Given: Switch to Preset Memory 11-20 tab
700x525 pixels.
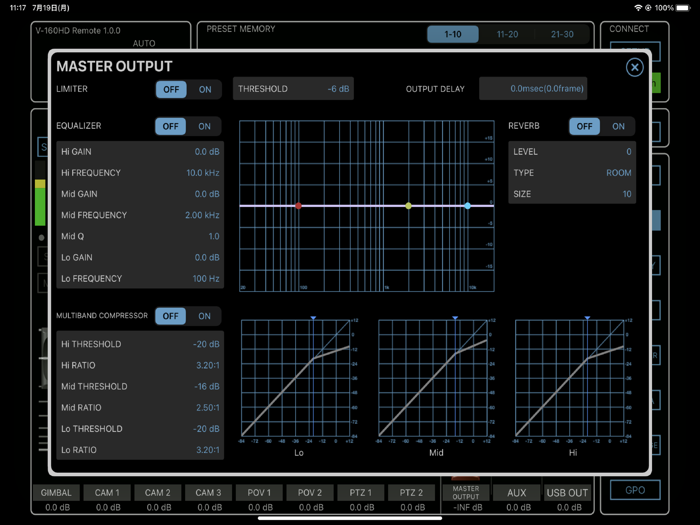Looking at the screenshot, I should point(508,34).
